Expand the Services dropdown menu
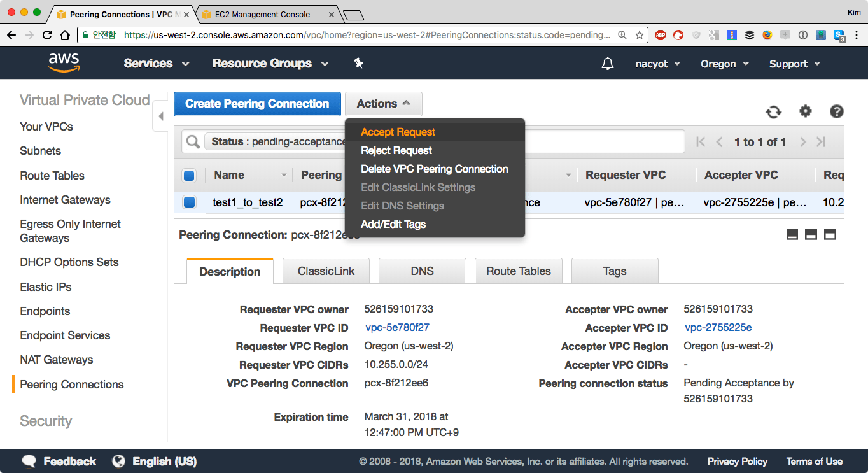The width and height of the screenshot is (868, 473). point(156,64)
